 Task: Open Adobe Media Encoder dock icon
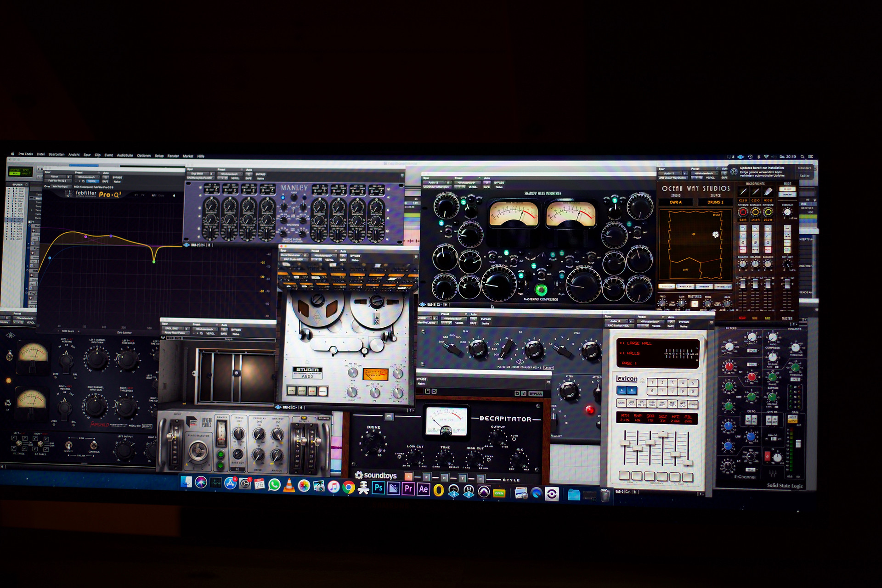tap(393, 488)
